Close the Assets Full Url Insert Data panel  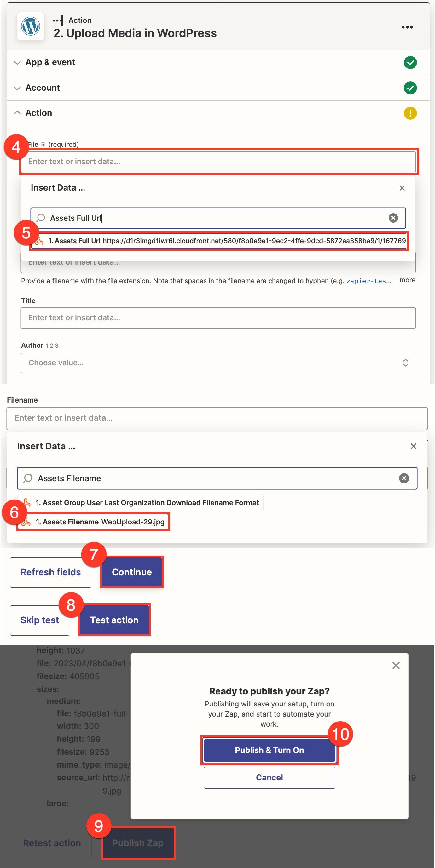(x=402, y=188)
